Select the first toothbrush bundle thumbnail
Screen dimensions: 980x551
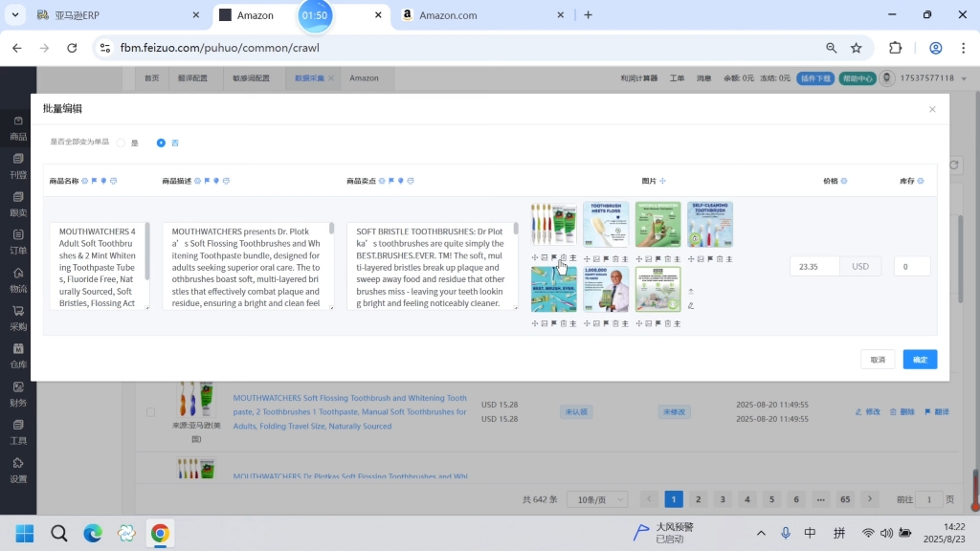(554, 224)
